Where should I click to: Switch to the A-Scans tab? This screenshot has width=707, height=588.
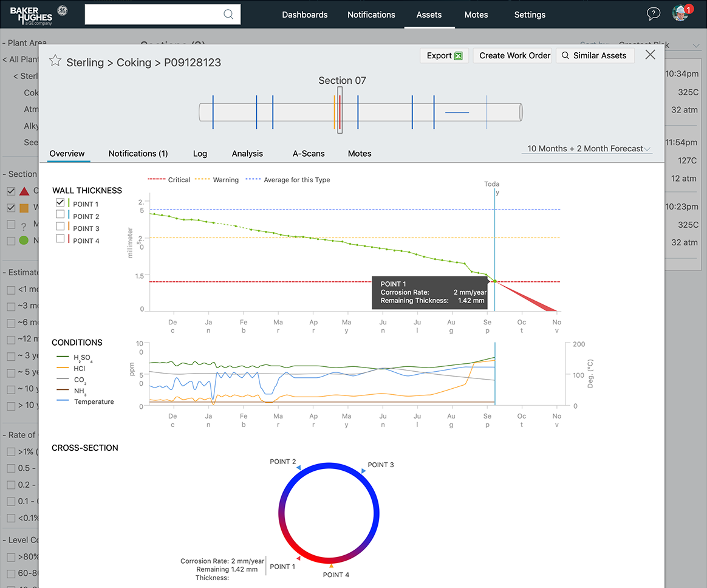point(309,153)
